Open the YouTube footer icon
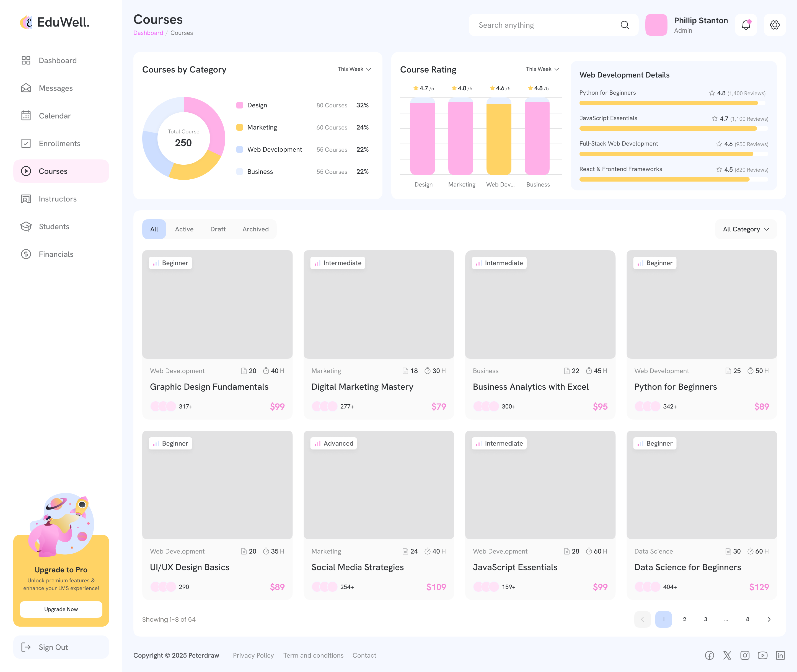Viewport: 797px width, 672px height. click(762, 655)
